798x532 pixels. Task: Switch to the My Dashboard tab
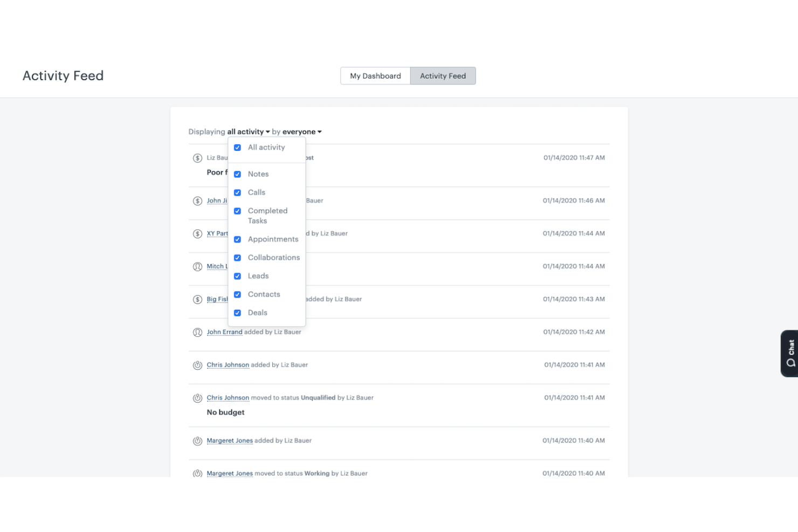coord(375,75)
